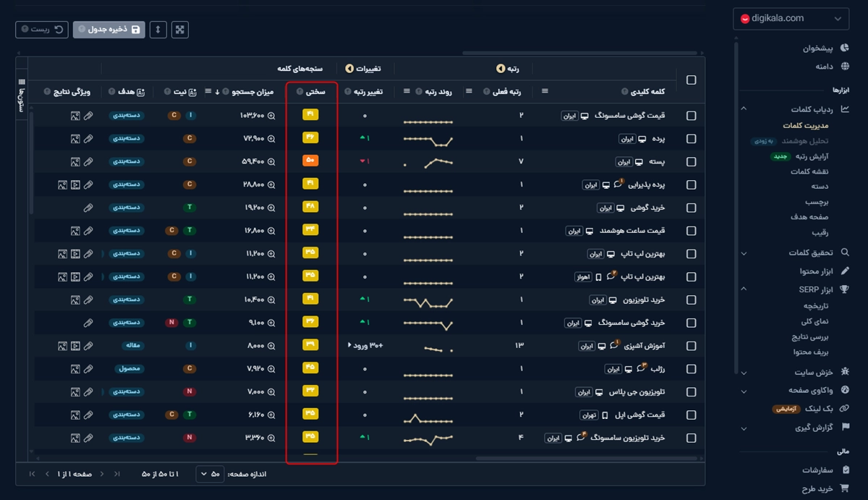
Task: Click the pencil icon beside ابزار محتوا
Action: click(845, 271)
